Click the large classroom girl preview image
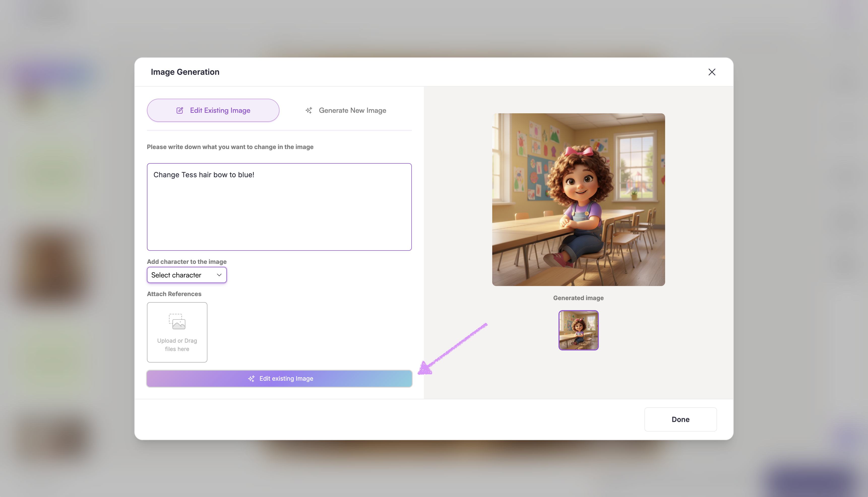Image resolution: width=868 pixels, height=497 pixels. coord(578,199)
